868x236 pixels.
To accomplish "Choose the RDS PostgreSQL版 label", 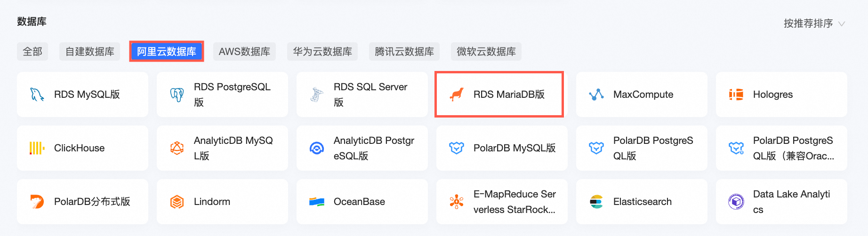I will 233,94.
